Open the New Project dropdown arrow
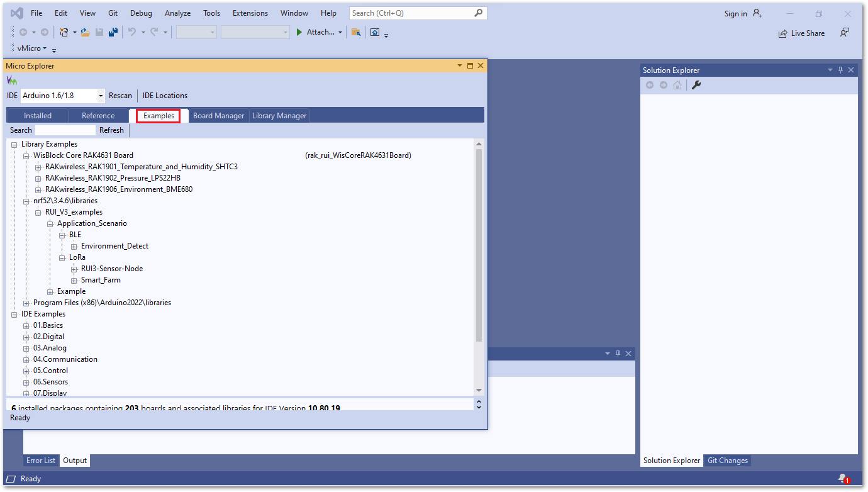The height and width of the screenshot is (492, 868). [x=74, y=32]
